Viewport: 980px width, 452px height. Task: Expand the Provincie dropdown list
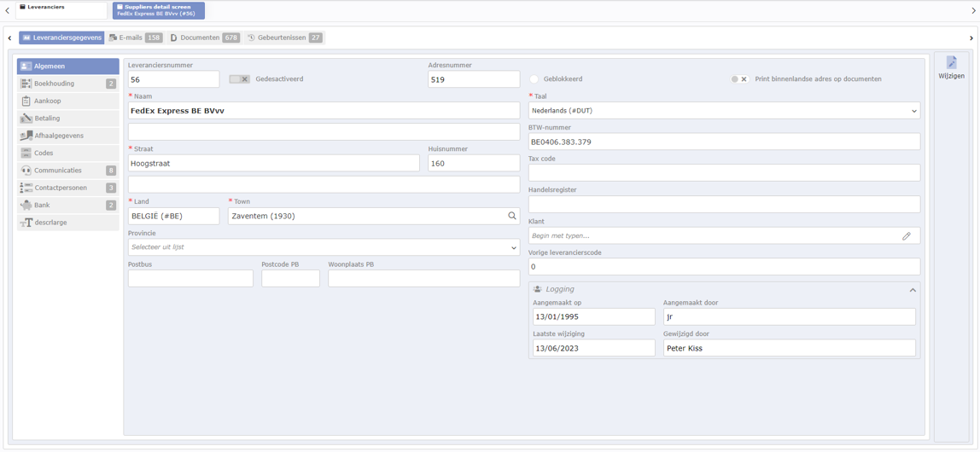324,247
